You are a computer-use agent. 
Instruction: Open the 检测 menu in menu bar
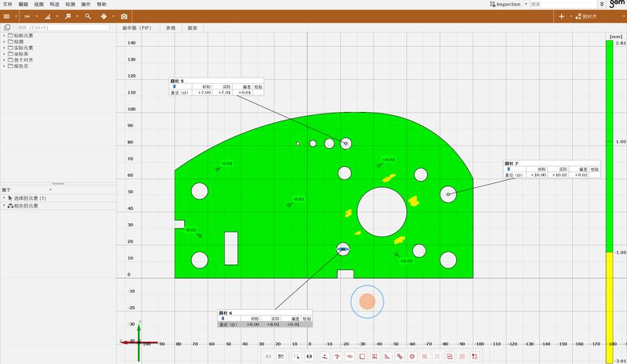coord(70,4)
